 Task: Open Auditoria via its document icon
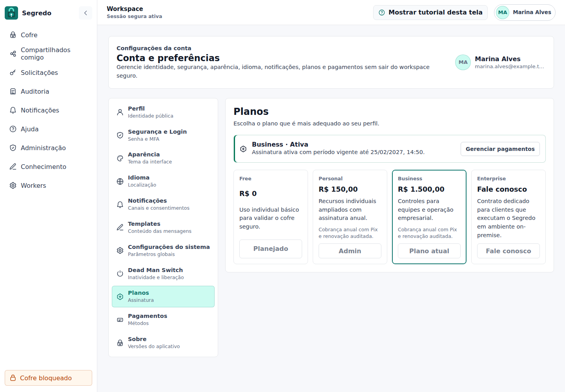(x=13, y=91)
